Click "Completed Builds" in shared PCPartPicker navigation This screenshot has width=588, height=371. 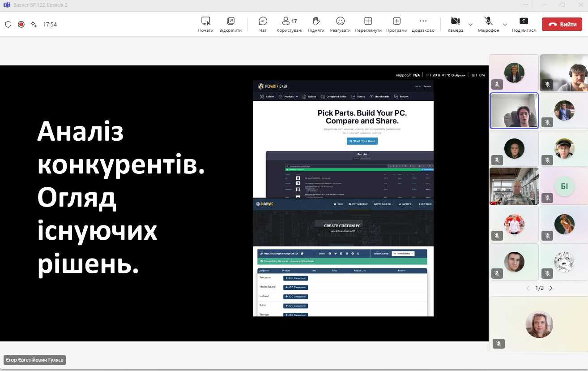point(334,97)
